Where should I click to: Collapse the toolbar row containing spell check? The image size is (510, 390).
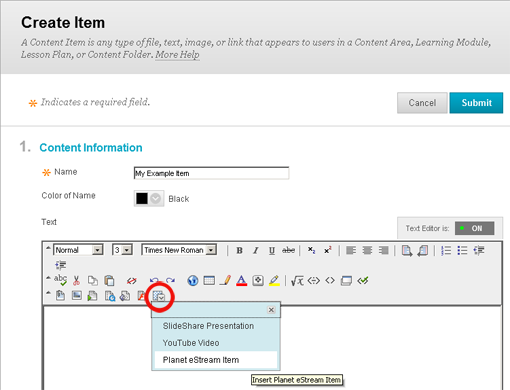click(x=48, y=278)
